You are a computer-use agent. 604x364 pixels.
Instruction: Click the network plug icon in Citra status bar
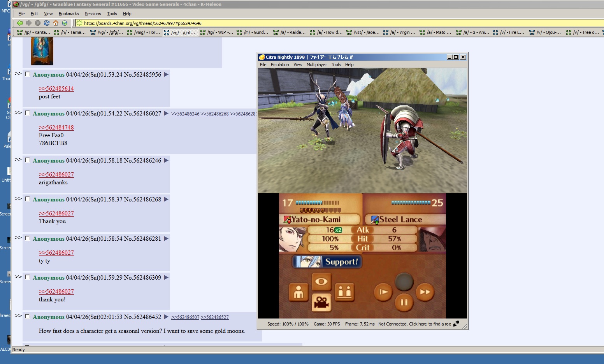[456, 324]
